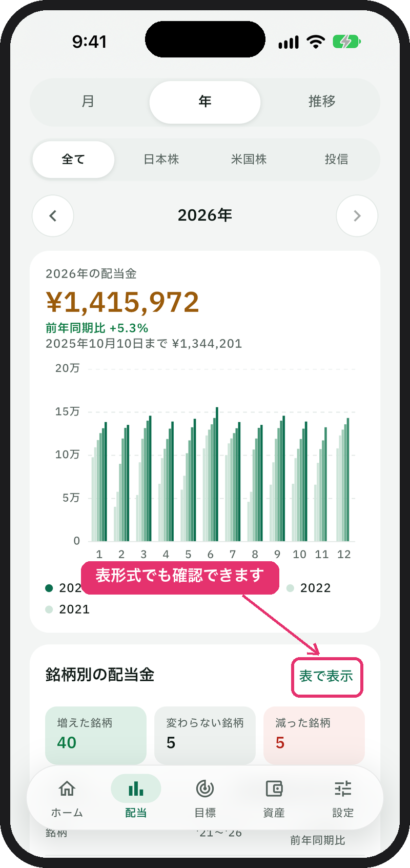Go to ホーム tab

coord(67,799)
